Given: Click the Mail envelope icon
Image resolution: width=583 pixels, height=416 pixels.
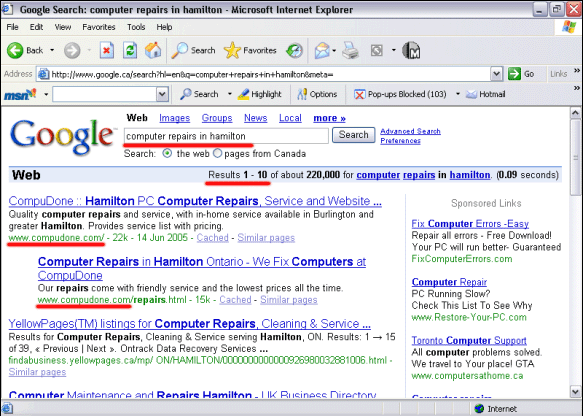Looking at the screenshot, I should (322, 51).
